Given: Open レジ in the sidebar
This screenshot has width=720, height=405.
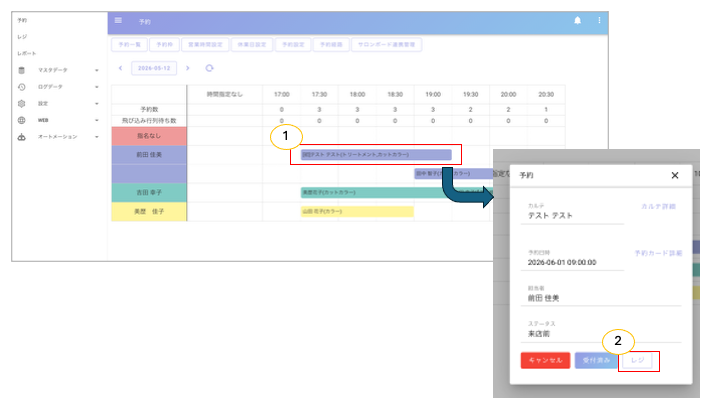Looking at the screenshot, I should pos(22,37).
